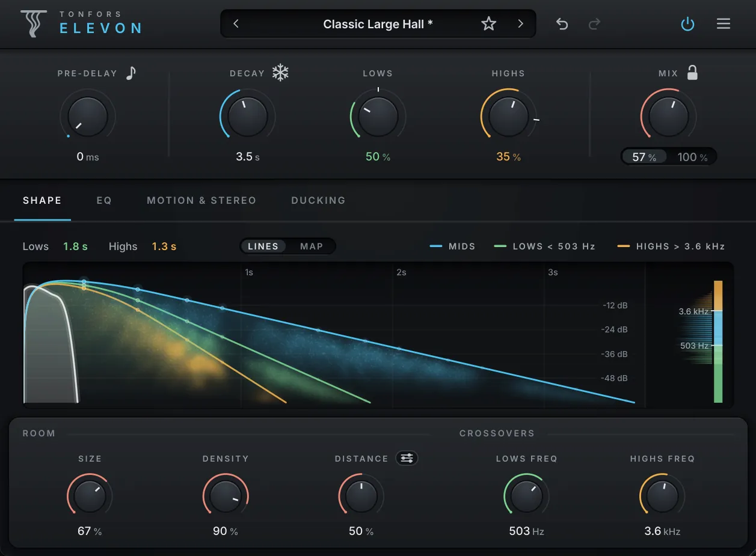756x556 pixels.
Task: Toggle the mix lock icon
Action: [x=692, y=73]
